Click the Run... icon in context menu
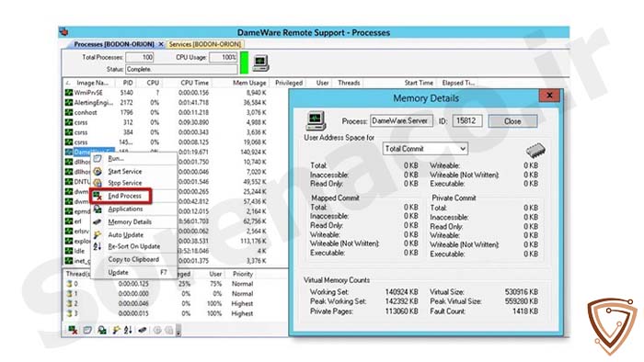 [x=98, y=158]
